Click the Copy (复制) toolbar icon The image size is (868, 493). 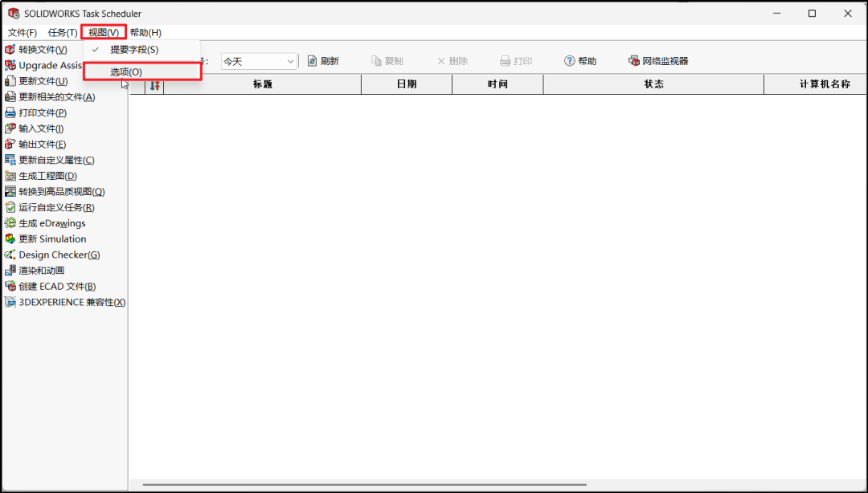(x=376, y=61)
